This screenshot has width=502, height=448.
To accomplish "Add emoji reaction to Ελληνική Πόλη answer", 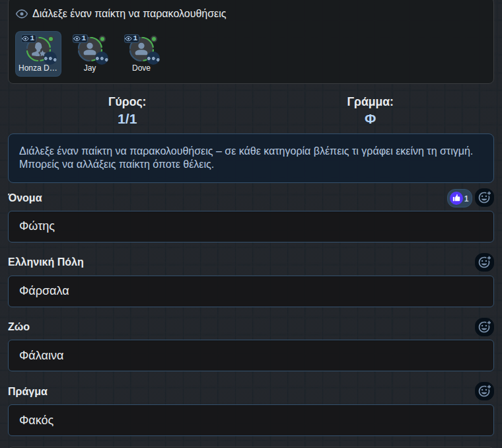I will click(484, 262).
